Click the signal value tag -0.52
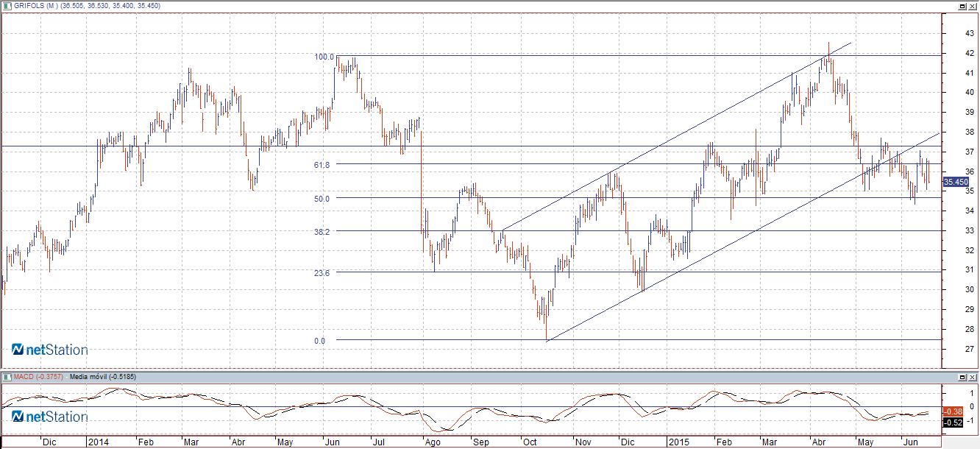Image resolution: width=980 pixels, height=449 pixels. pyautogui.click(x=954, y=423)
